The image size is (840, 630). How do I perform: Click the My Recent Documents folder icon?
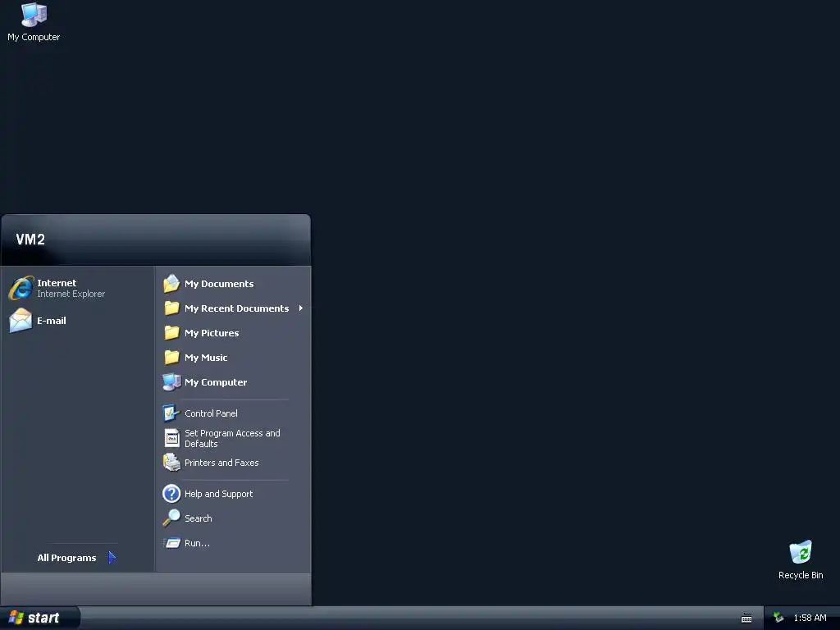tap(171, 308)
